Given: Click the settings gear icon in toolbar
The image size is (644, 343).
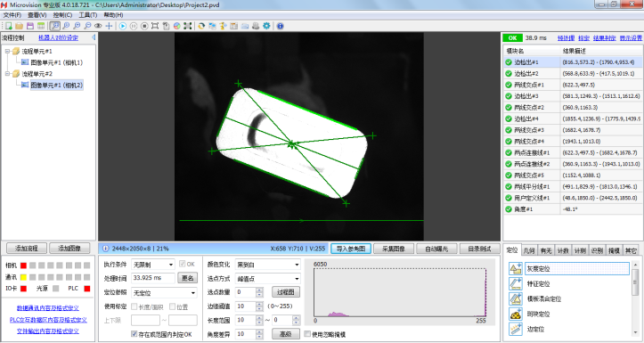Looking at the screenshot, I should pos(266,26).
